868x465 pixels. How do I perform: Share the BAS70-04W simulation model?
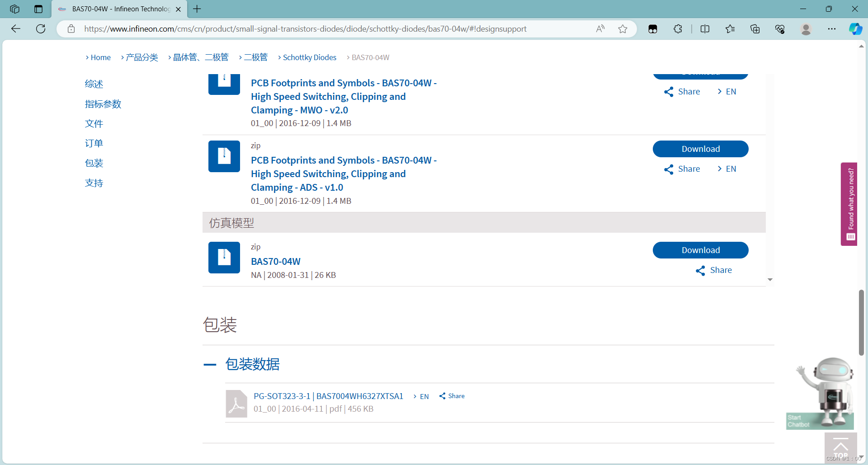pos(714,270)
